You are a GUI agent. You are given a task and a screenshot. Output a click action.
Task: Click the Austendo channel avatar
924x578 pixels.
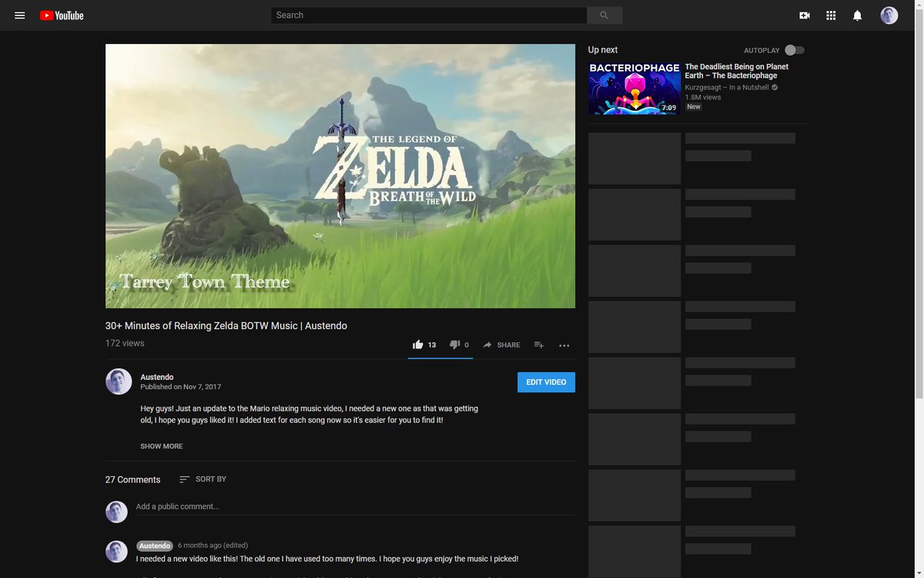coord(119,381)
